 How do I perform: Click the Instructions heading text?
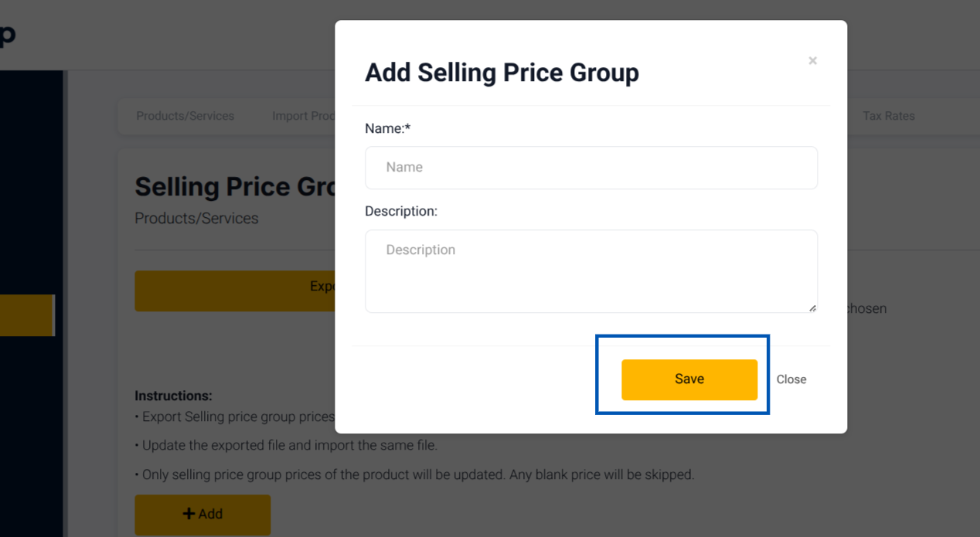click(x=173, y=396)
